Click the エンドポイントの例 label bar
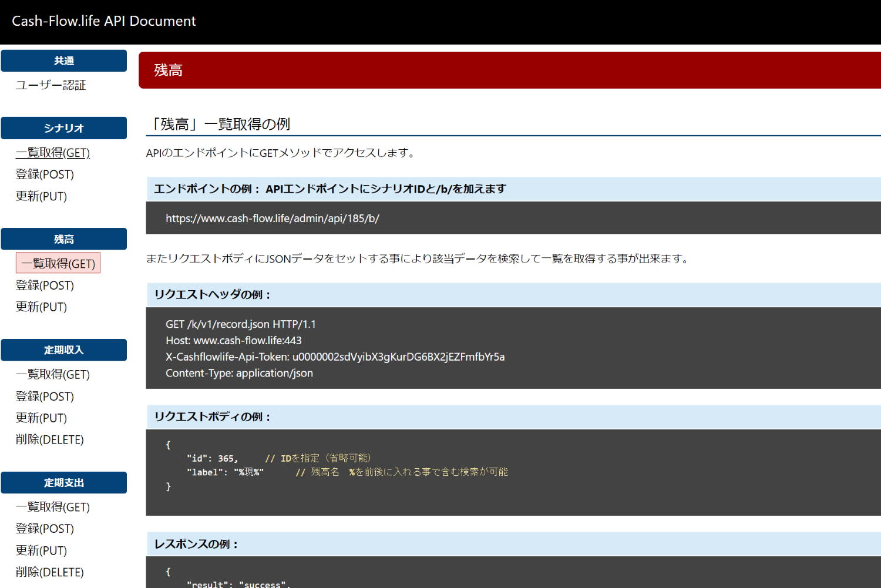The height and width of the screenshot is (588, 881). pyautogui.click(x=513, y=189)
